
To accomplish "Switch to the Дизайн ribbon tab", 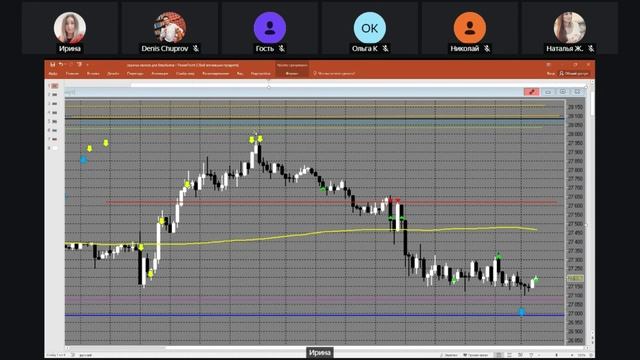I will click(x=113, y=73).
